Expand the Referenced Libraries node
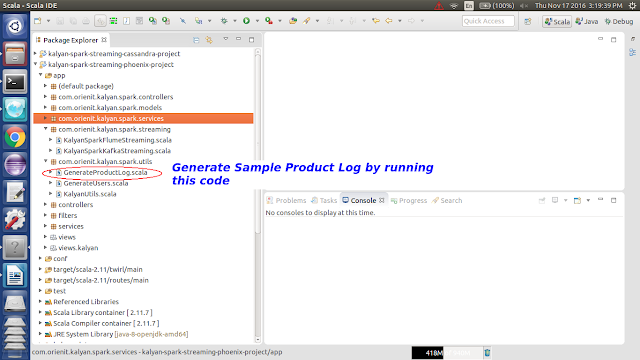Viewport: 640px width, 360px height. coord(40,302)
